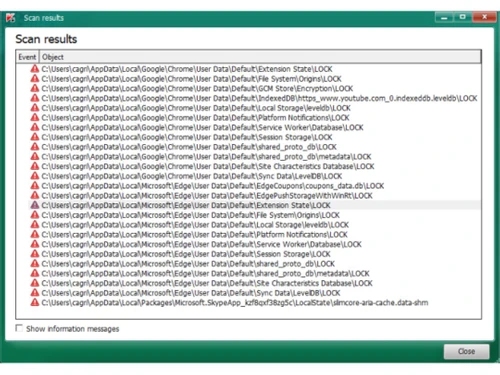Viewport: 500px width, 375px height.
Task: Select Edge Service Worker\Database\LOCK path text
Action: 201,244
